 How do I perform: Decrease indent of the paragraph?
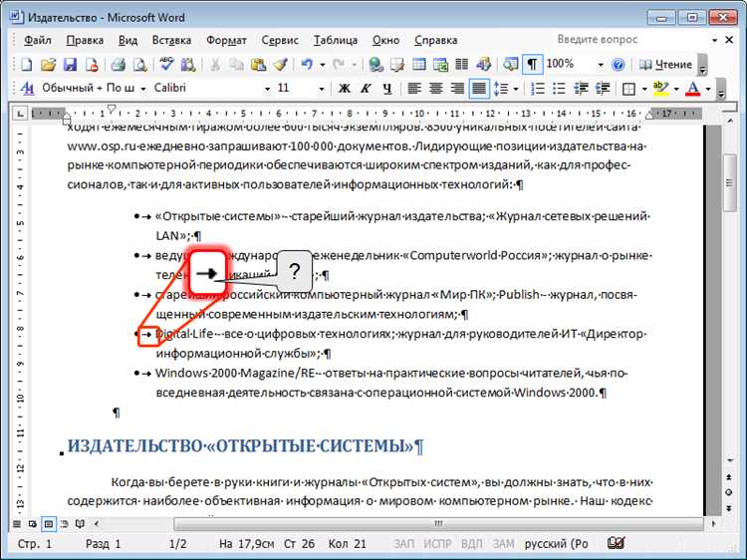point(581,88)
